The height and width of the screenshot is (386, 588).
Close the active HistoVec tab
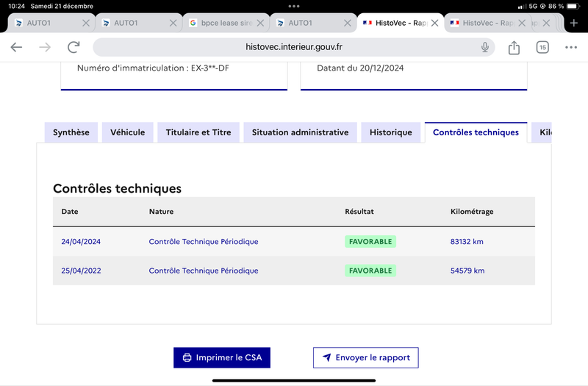tap(434, 23)
